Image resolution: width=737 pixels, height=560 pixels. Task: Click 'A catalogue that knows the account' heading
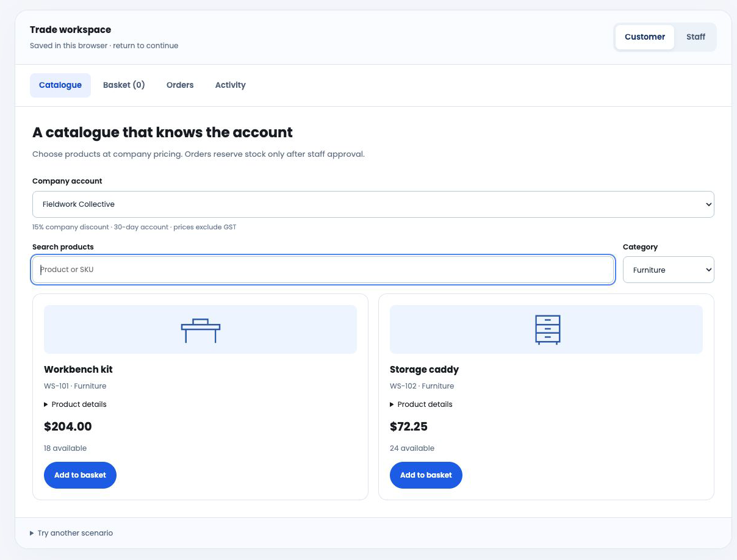tap(162, 132)
